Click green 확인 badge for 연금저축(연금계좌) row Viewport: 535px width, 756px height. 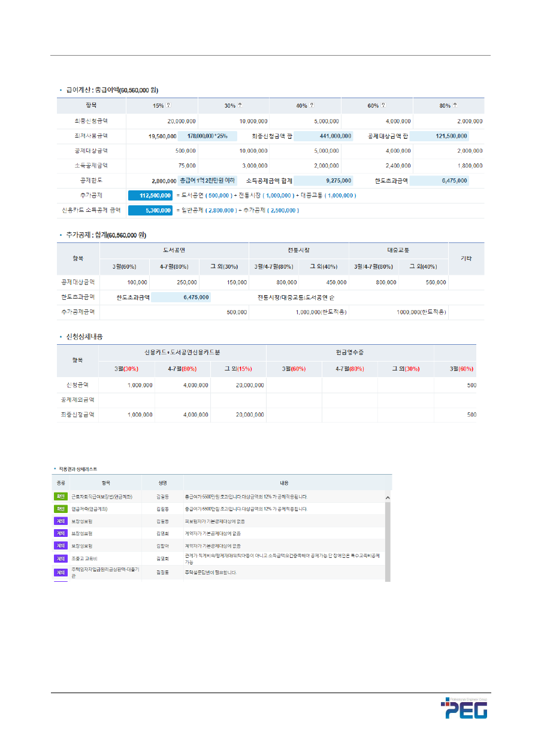[x=60, y=509]
